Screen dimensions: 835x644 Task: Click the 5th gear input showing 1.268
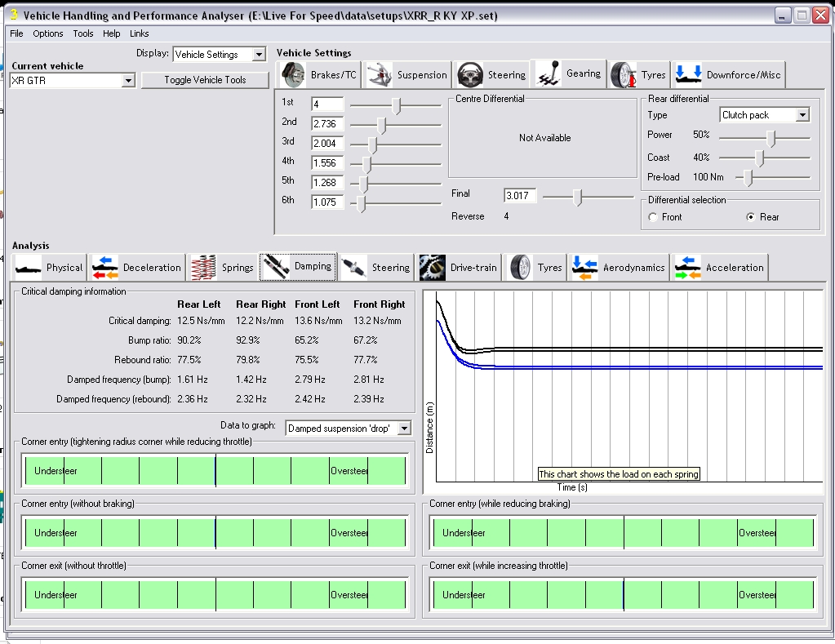click(327, 183)
